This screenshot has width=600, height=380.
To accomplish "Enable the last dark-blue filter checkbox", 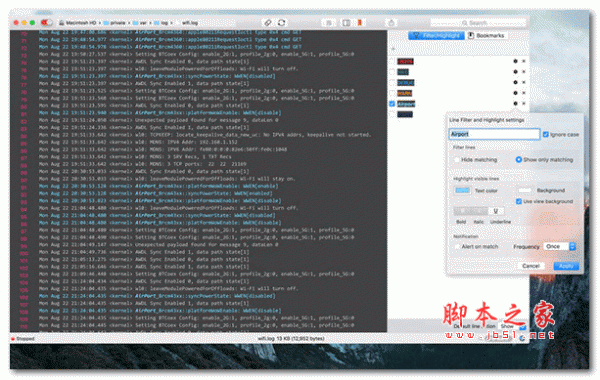I will pos(392,114).
